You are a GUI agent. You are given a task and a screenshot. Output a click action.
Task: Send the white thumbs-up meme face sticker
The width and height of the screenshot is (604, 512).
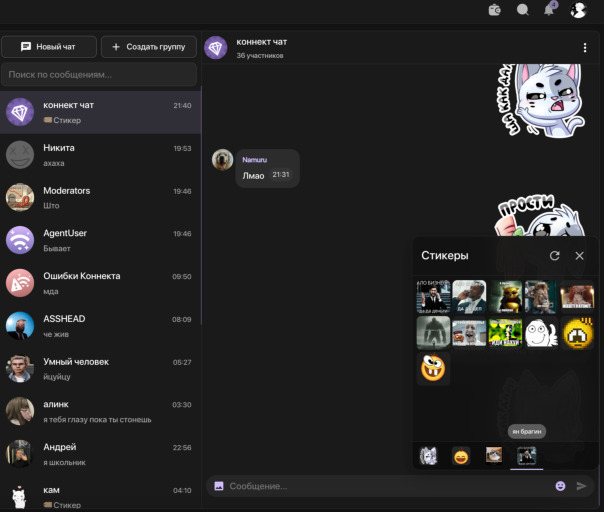541,332
